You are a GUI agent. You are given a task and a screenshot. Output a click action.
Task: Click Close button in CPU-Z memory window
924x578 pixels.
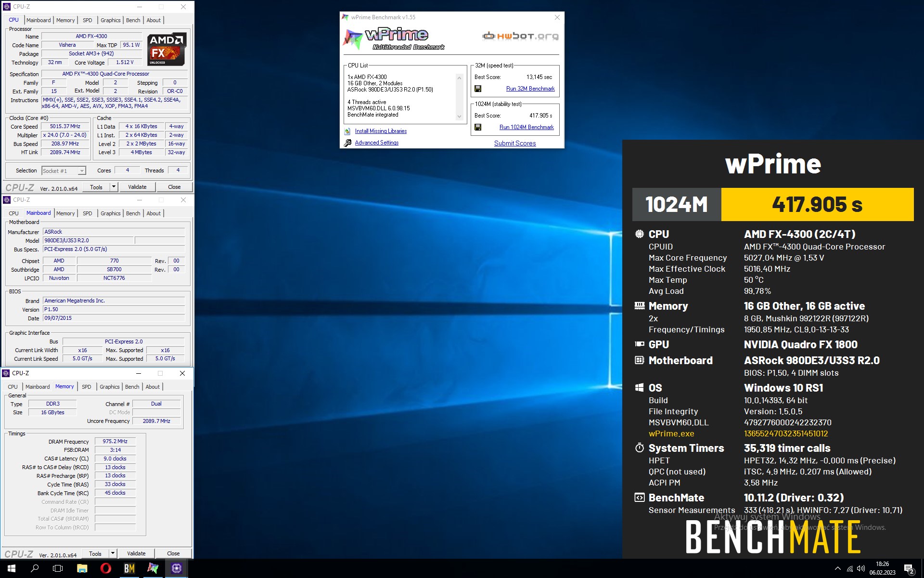click(173, 554)
